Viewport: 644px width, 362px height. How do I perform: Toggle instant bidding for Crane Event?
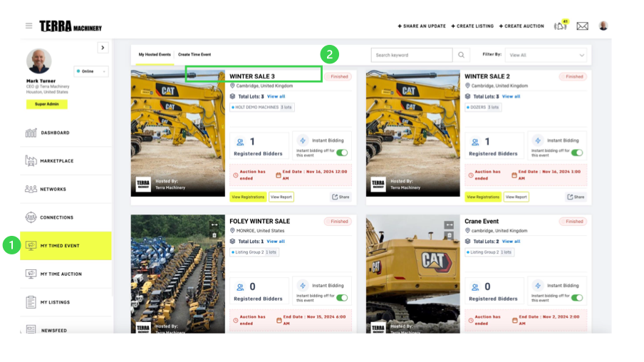pos(577,297)
